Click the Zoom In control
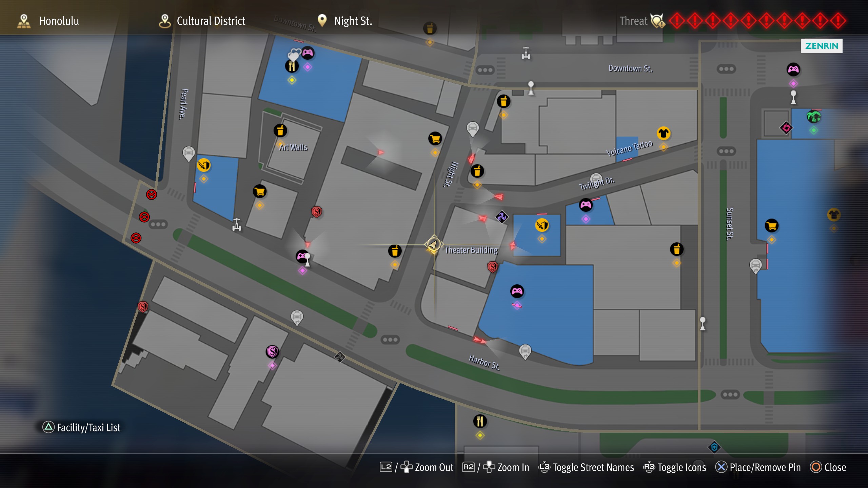868x488 pixels. [x=496, y=467]
